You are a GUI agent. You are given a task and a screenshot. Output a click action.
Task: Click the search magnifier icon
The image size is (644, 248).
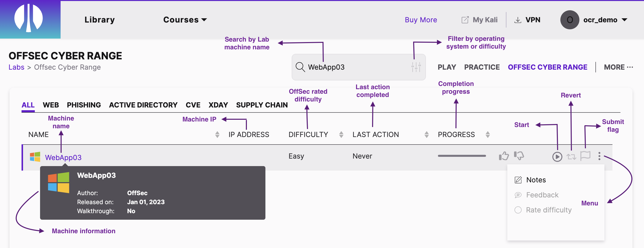pos(300,67)
